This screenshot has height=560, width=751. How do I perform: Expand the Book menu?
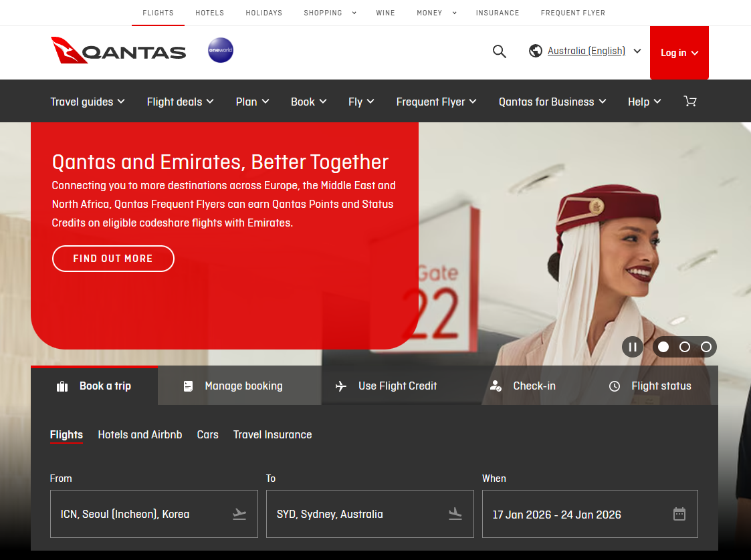pyautogui.click(x=308, y=102)
